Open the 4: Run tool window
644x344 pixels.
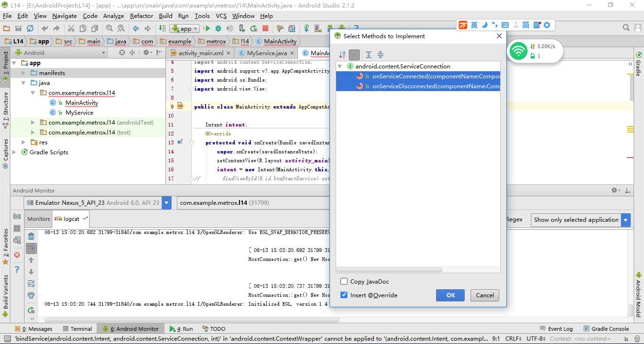coord(182,329)
